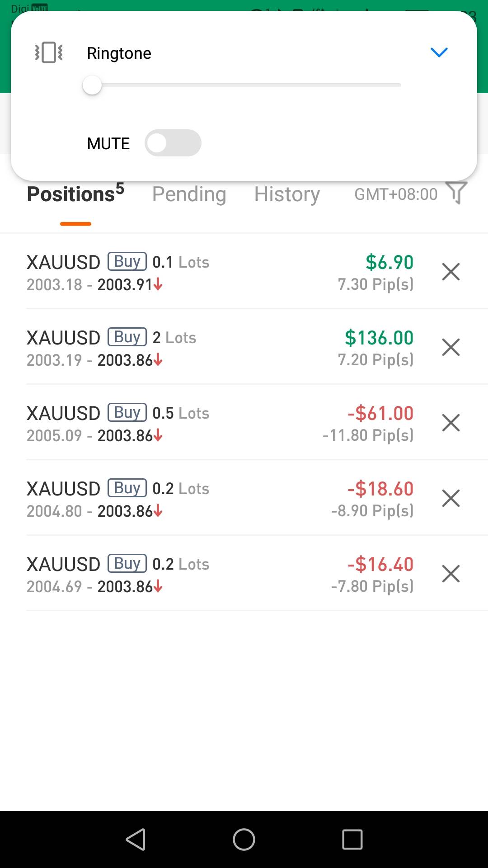Image resolution: width=488 pixels, height=868 pixels.
Task: Tap the $6.90 profit amount
Action: 389,262
